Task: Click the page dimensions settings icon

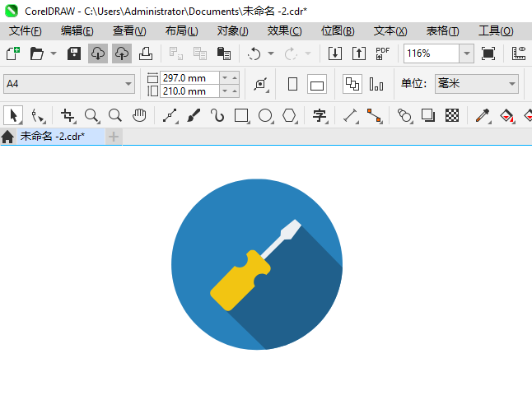Action: tap(261, 84)
